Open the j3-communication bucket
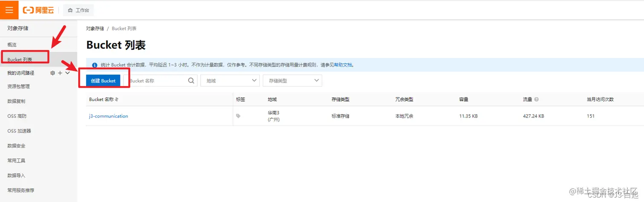This screenshot has width=644, height=202. coord(109,116)
